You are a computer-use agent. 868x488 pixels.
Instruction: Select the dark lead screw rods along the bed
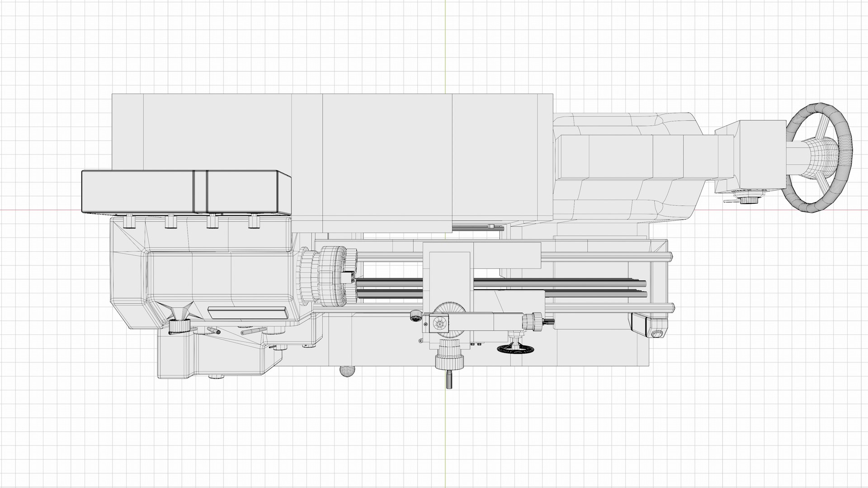501,288
